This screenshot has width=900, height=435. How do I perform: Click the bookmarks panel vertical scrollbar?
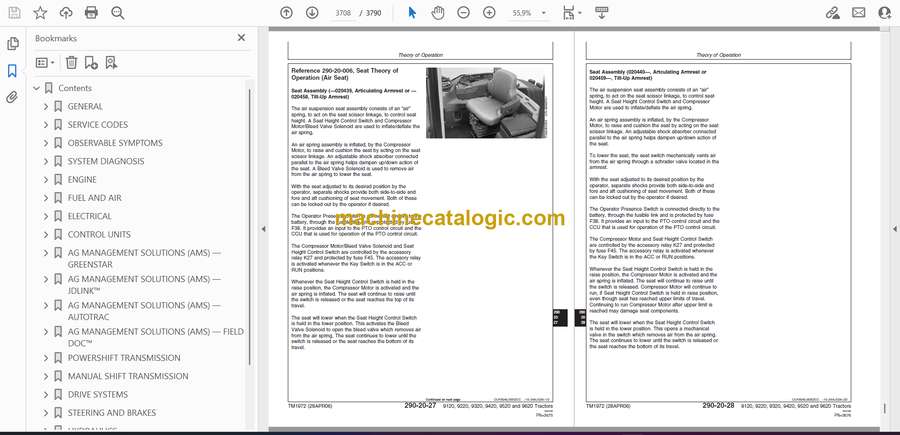pos(249,227)
